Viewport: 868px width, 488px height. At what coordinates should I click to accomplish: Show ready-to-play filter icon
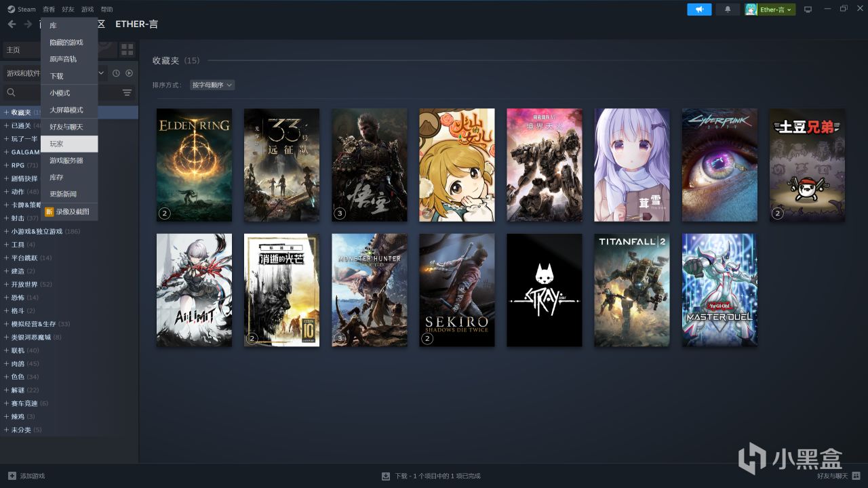pos(129,73)
